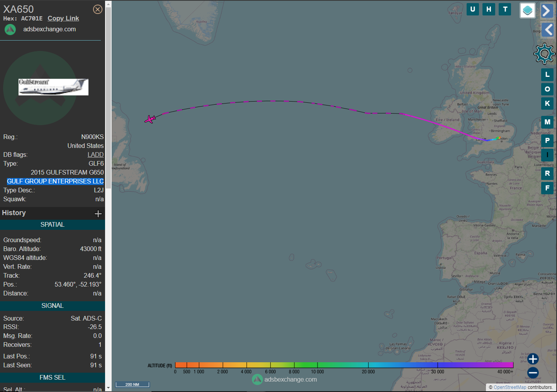Click the FMS SEL section header
The image size is (557, 392).
coord(53,378)
